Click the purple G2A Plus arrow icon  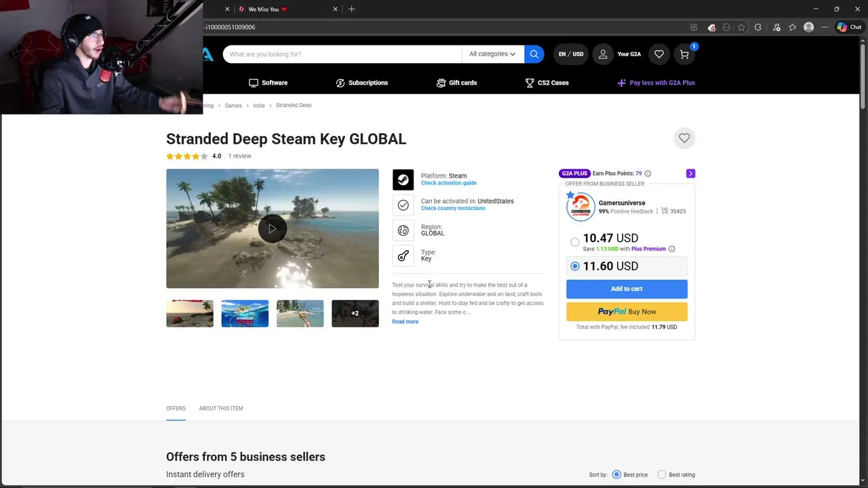(x=690, y=174)
